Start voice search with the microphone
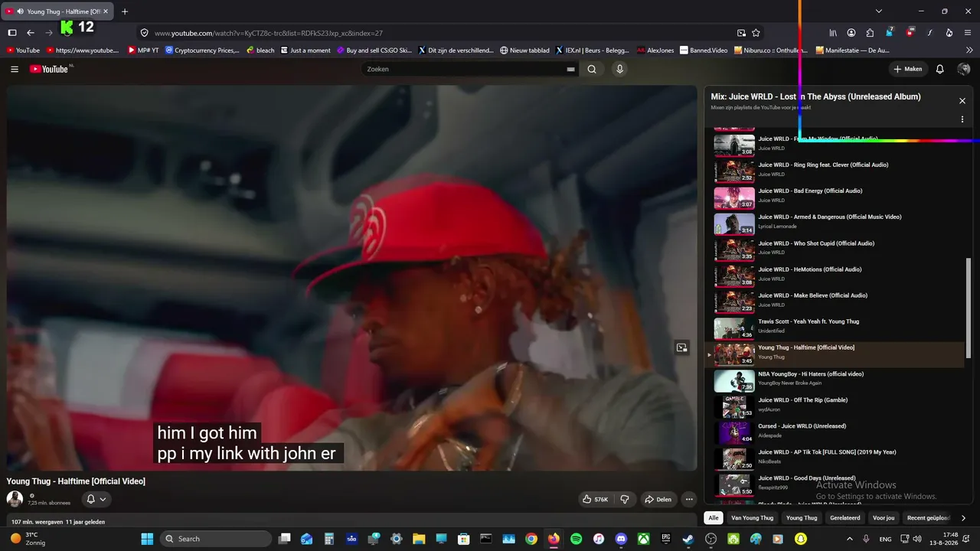The width and height of the screenshot is (980, 551). (x=620, y=69)
